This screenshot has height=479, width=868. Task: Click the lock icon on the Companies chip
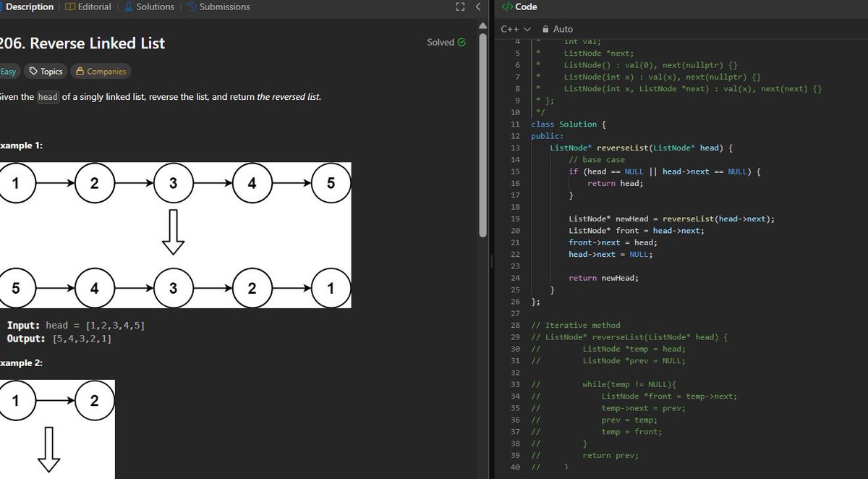click(79, 71)
